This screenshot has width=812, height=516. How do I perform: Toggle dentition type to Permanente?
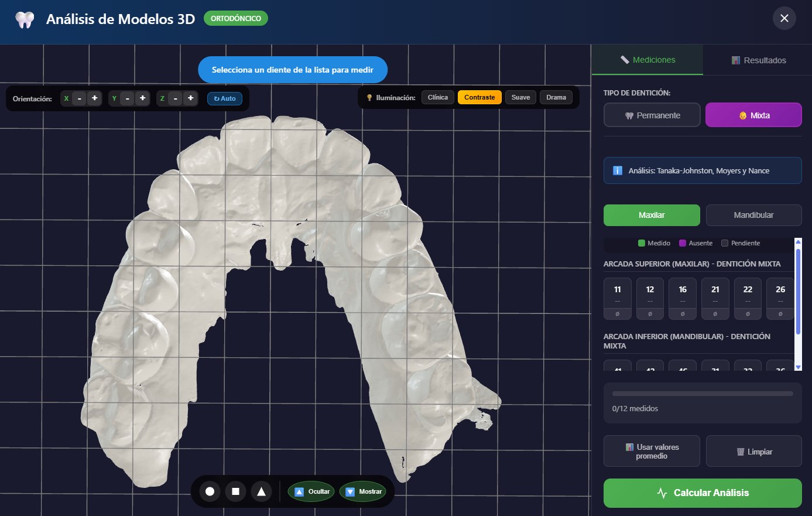pos(652,114)
